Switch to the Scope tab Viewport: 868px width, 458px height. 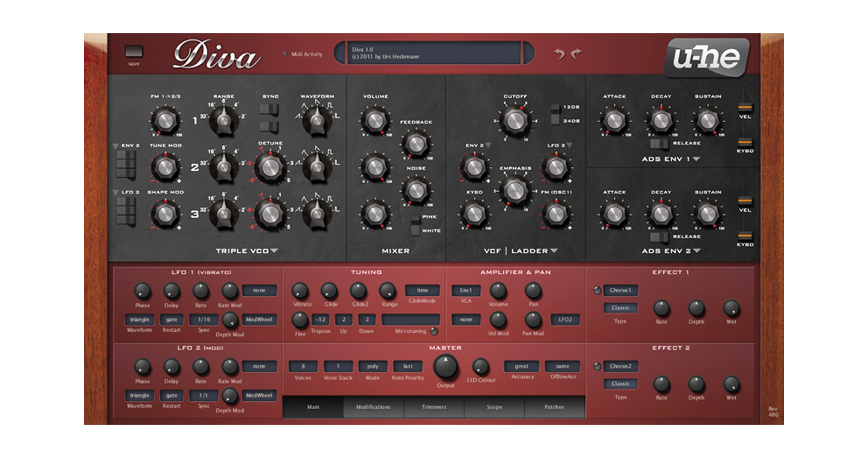point(494,407)
